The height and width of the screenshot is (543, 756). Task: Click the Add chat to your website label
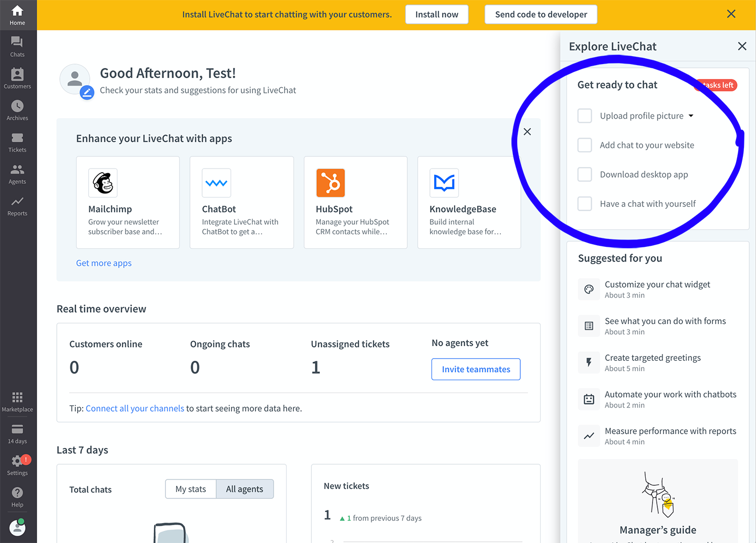point(647,145)
